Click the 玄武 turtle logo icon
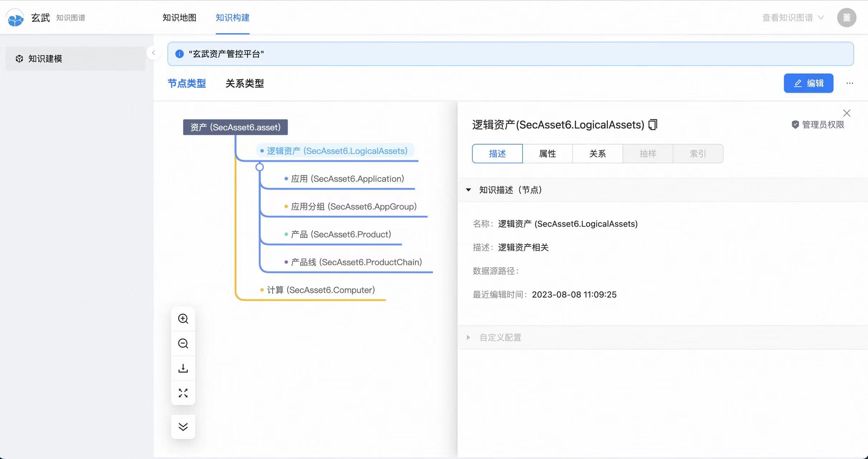 tap(15, 18)
